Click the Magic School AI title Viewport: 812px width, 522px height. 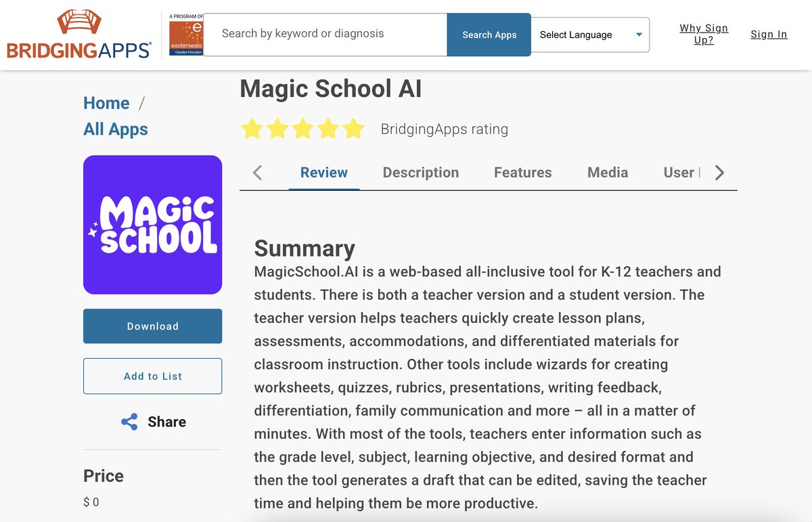(x=331, y=89)
